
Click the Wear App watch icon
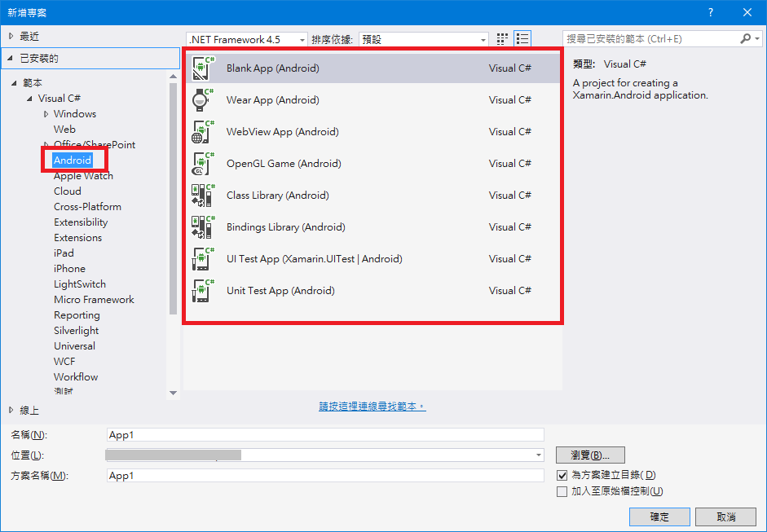tap(203, 100)
